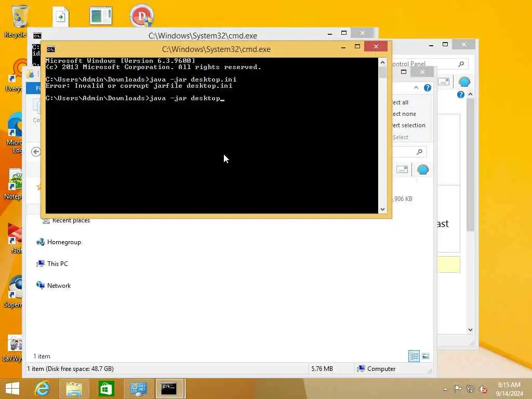Image resolution: width=532 pixels, height=399 pixels.
Task: Click the volume speaker icon in the tray
Action: tap(483, 389)
